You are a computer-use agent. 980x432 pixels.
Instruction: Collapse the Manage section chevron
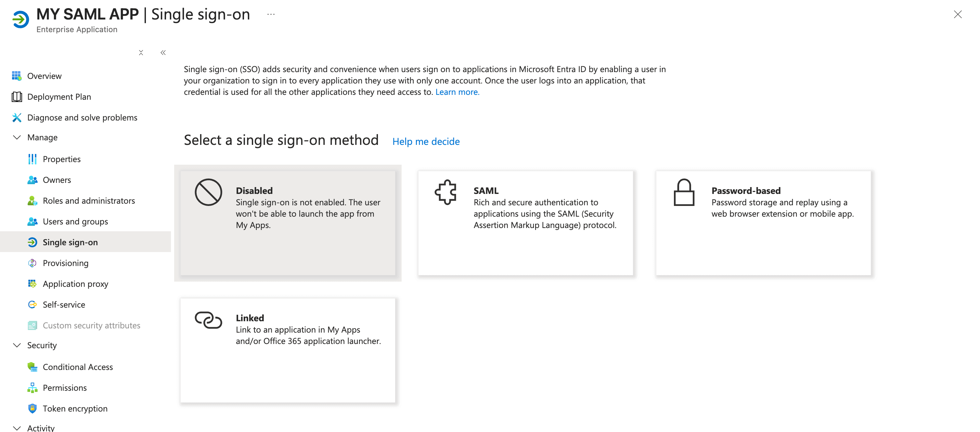click(17, 137)
